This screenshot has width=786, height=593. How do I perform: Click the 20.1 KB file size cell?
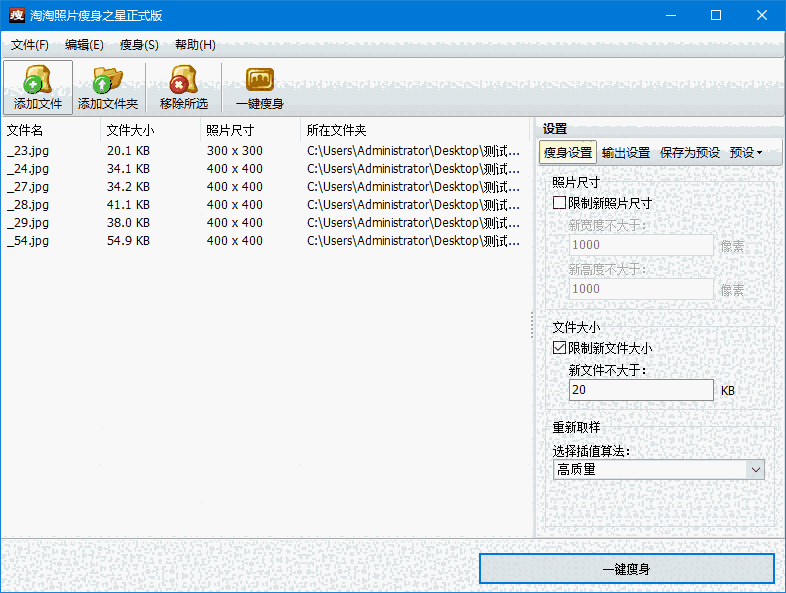click(128, 151)
